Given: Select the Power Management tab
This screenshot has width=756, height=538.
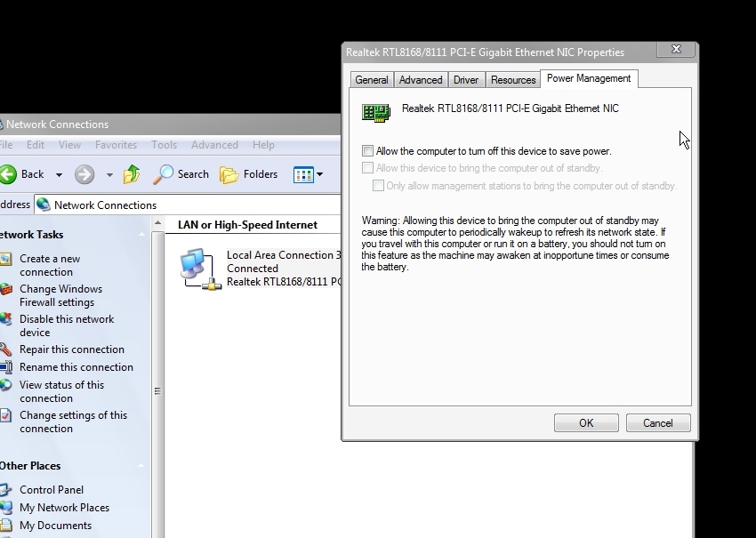Looking at the screenshot, I should [589, 78].
